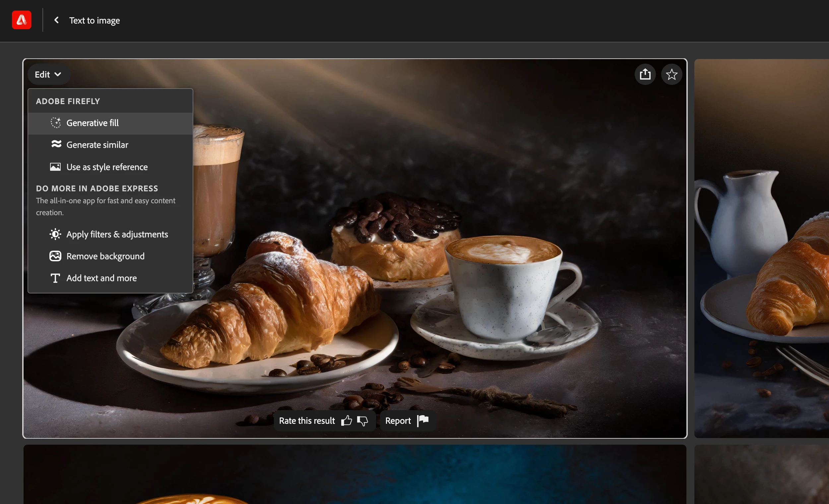Screen dimensions: 829x504
Task: Go back using the left chevron arrow
Action: 56,20
